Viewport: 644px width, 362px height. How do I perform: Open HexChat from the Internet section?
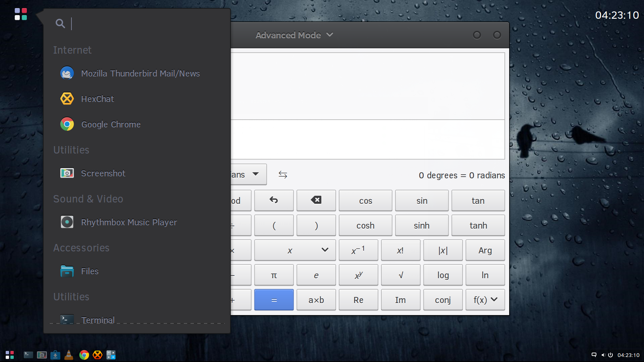137,99
